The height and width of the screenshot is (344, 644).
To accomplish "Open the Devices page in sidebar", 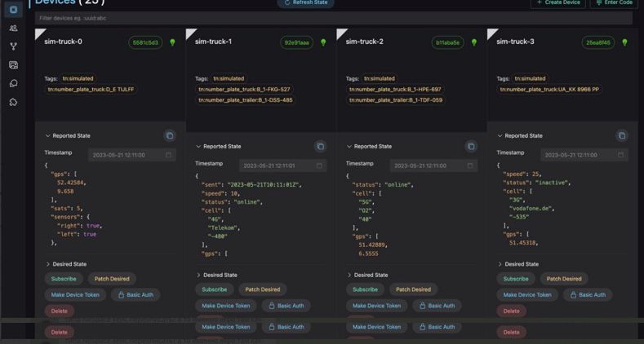I will [13, 10].
